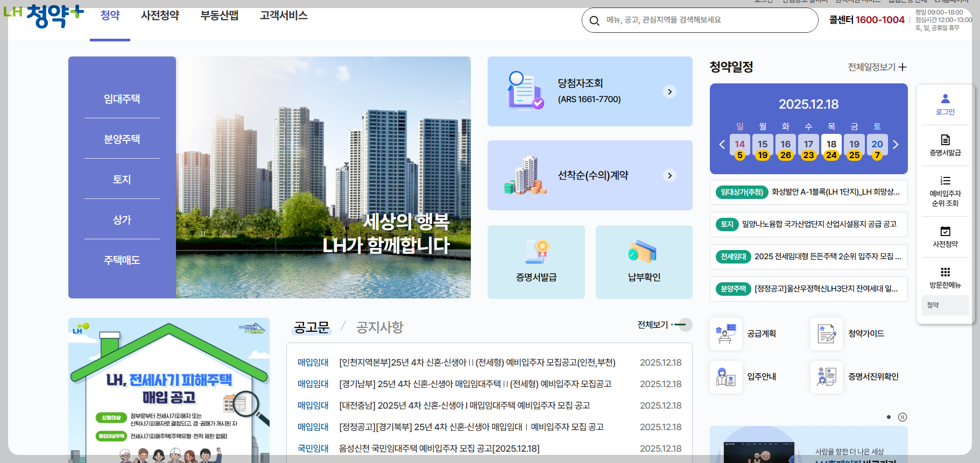Click 사전청약 calendar-check icon in side panel

point(945,231)
